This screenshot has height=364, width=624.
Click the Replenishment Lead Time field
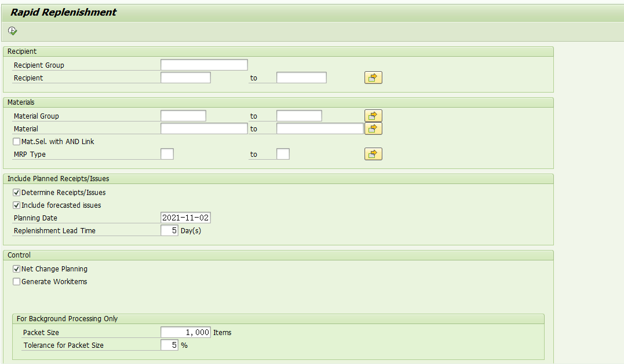[x=169, y=230]
